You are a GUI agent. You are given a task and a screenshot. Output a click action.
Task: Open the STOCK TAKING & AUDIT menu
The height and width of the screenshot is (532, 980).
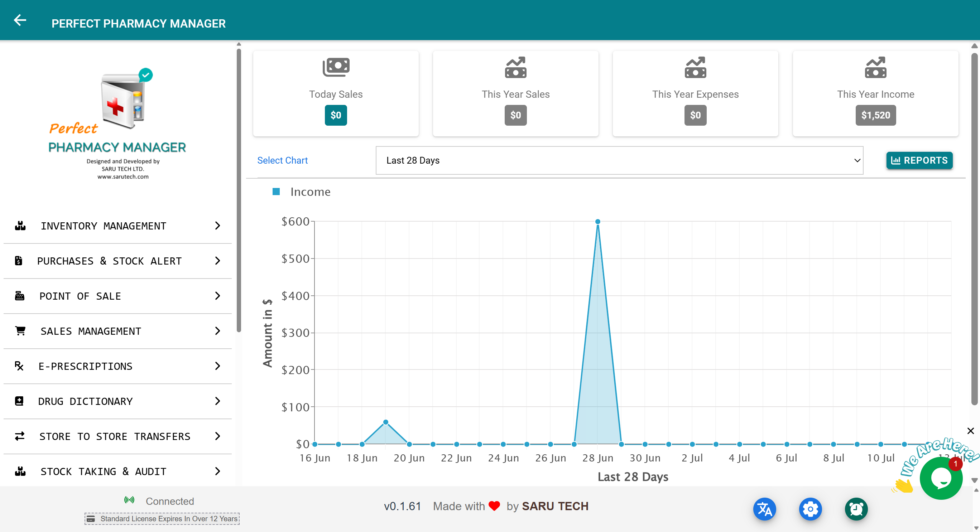coord(117,471)
